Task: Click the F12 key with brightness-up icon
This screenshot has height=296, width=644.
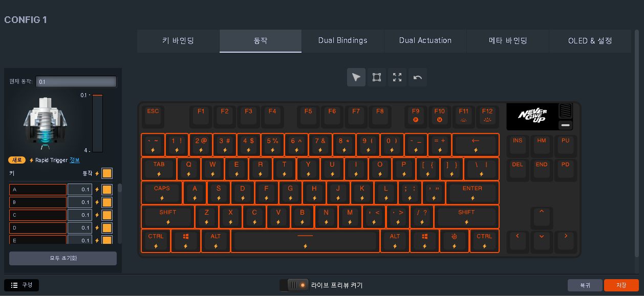Action: click(x=488, y=117)
